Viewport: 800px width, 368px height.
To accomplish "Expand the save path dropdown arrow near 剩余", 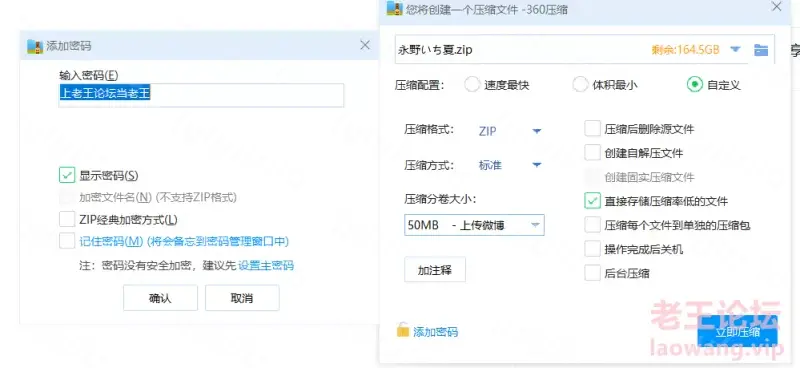I will (x=735, y=50).
